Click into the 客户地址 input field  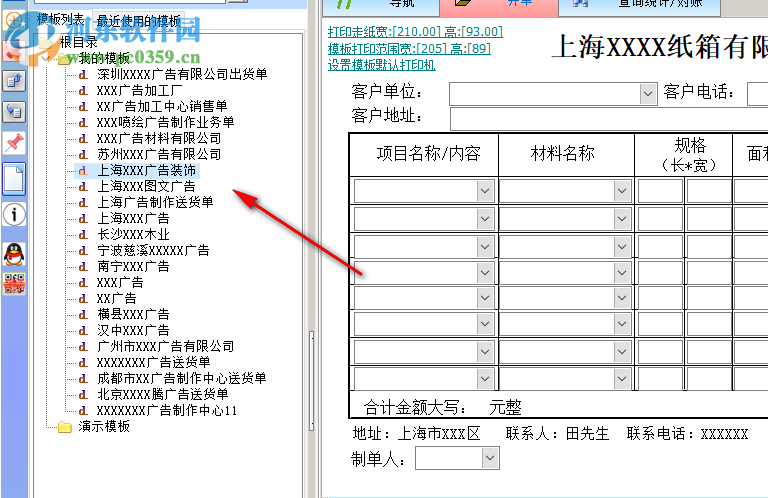pos(609,118)
